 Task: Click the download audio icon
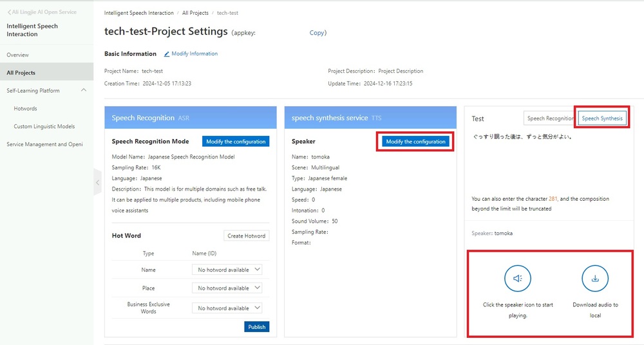594,279
